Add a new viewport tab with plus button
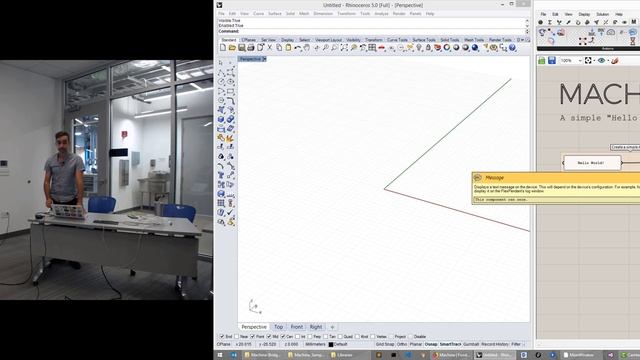The image size is (640, 360). click(x=332, y=327)
